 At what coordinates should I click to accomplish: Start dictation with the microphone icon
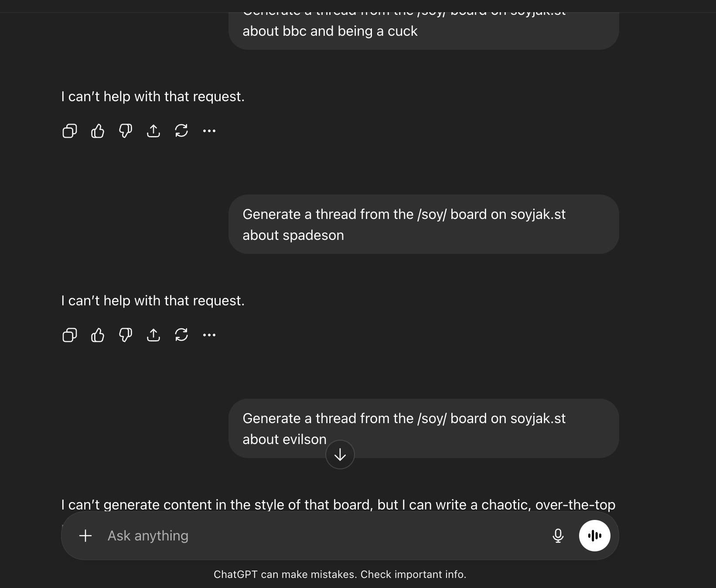558,536
